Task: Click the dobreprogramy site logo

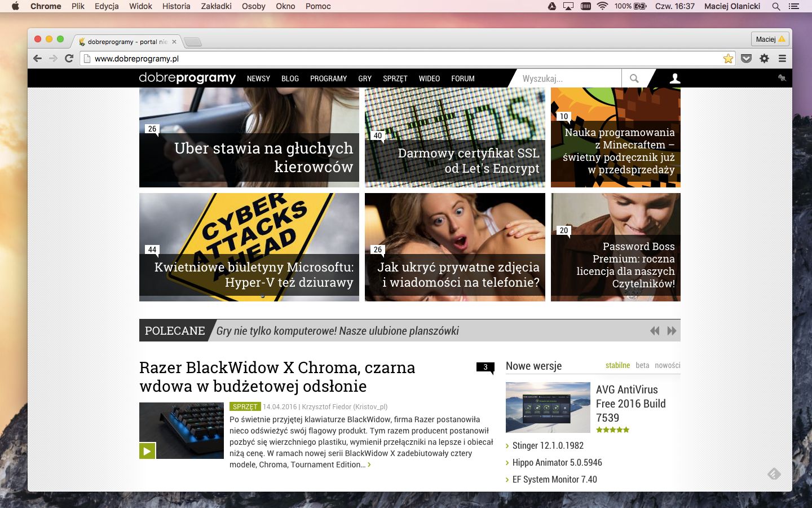Action: click(x=187, y=78)
